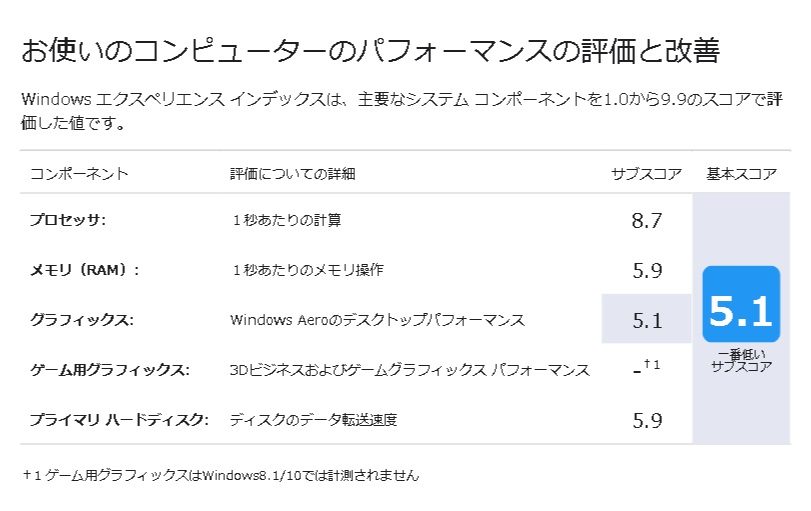The image size is (811, 511).
Task: Click the ゲーム用グラフィックス component label
Action: (x=109, y=370)
